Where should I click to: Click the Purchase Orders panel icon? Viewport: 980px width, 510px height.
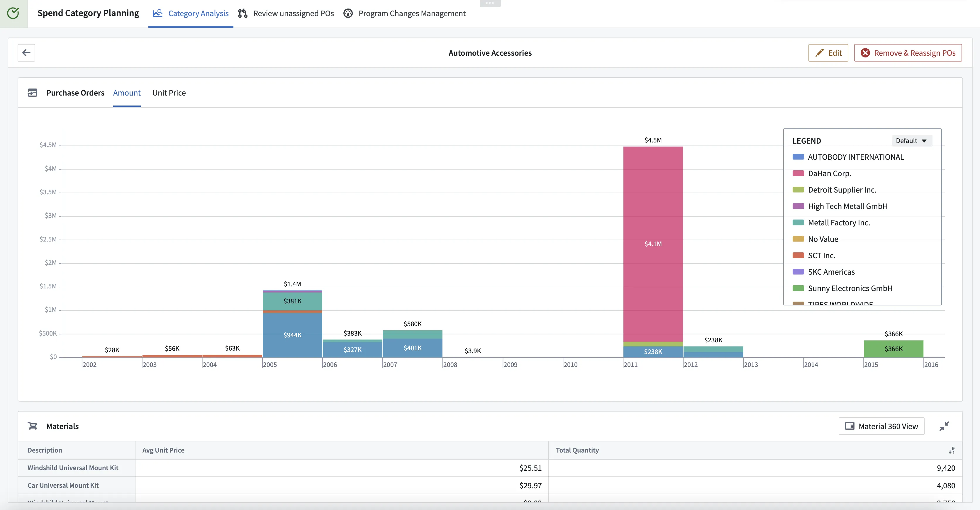(32, 93)
